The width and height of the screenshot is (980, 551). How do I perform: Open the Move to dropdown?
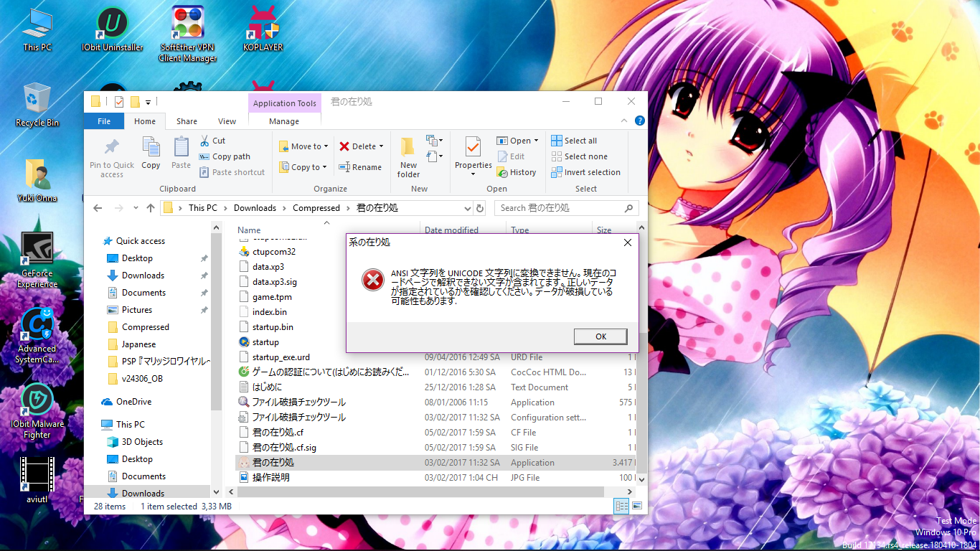pos(303,146)
